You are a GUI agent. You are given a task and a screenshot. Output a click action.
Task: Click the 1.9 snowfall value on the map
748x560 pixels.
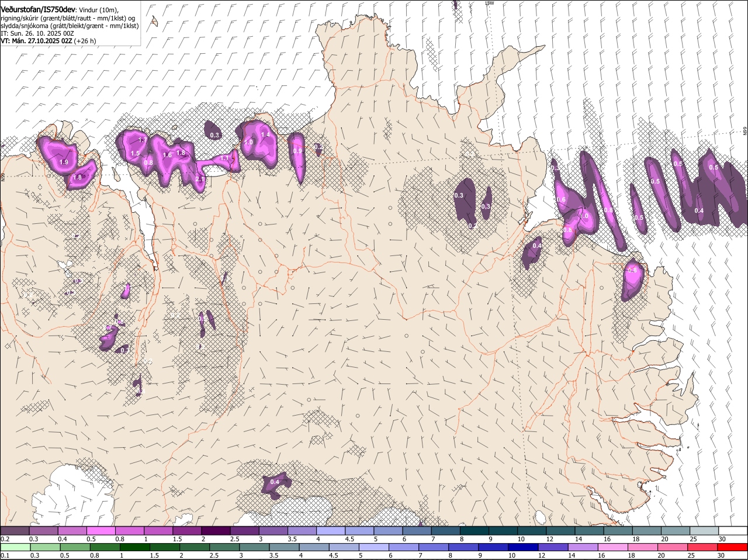64,162
